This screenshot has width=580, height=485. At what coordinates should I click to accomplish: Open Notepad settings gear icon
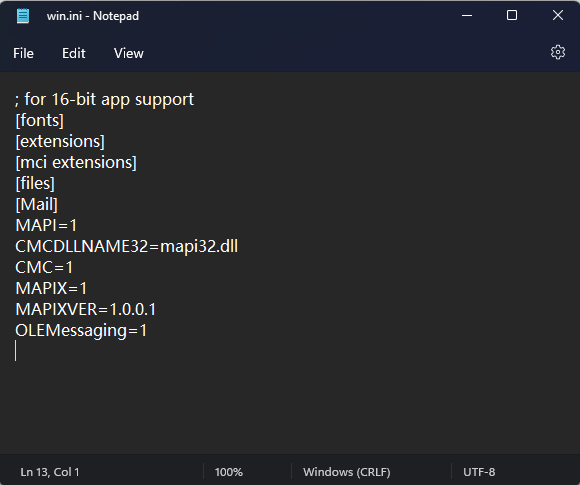(x=557, y=52)
